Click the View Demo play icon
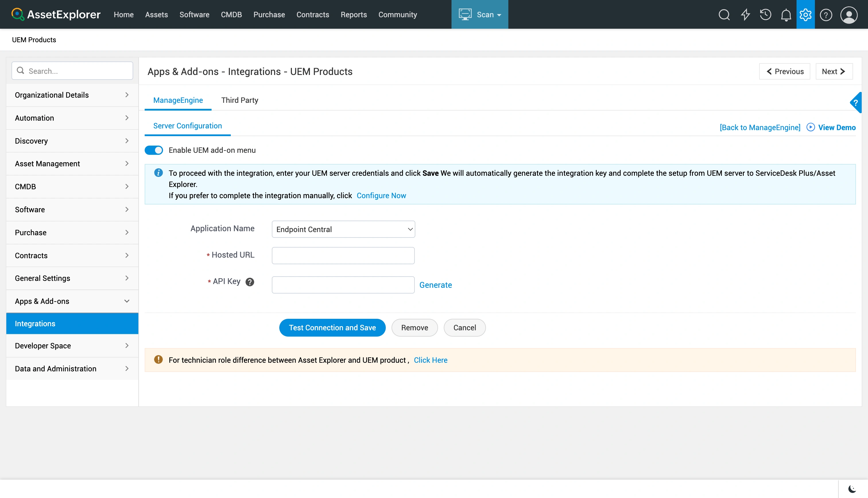 811,127
